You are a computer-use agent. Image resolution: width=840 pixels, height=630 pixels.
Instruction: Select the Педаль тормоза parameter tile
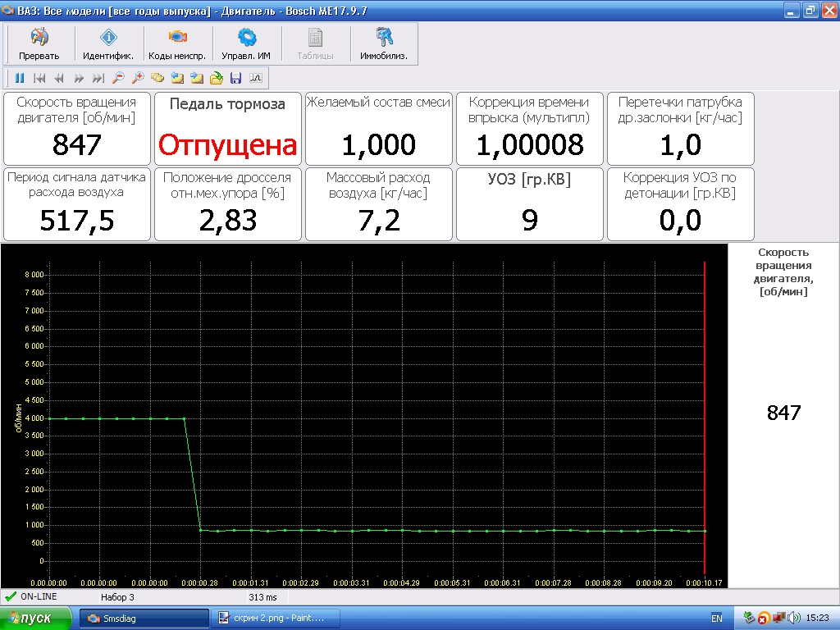(227, 128)
